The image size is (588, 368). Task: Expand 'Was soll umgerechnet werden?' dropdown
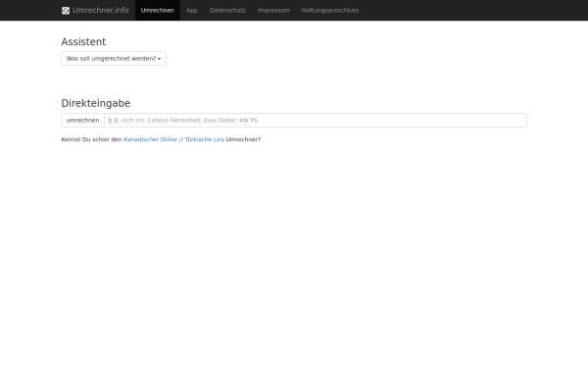tap(114, 59)
